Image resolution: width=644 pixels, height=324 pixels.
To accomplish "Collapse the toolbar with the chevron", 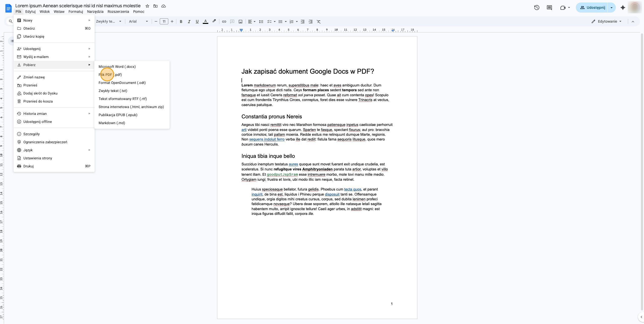I will (633, 22).
